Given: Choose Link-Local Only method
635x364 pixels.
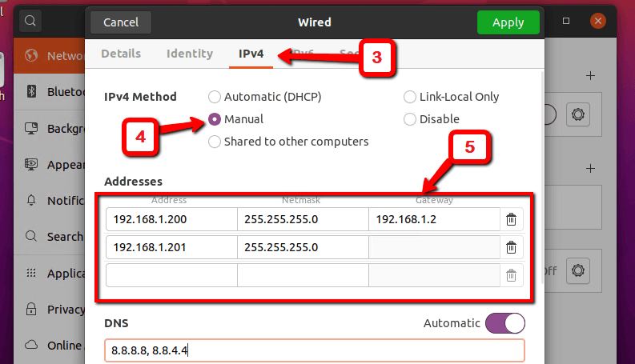Looking at the screenshot, I should pos(411,97).
